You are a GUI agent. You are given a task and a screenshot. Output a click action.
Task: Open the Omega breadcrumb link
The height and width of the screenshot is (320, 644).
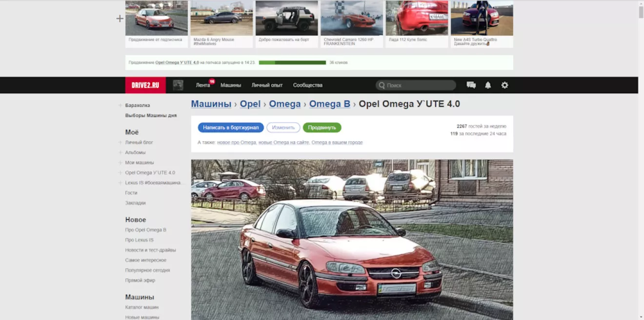point(285,104)
